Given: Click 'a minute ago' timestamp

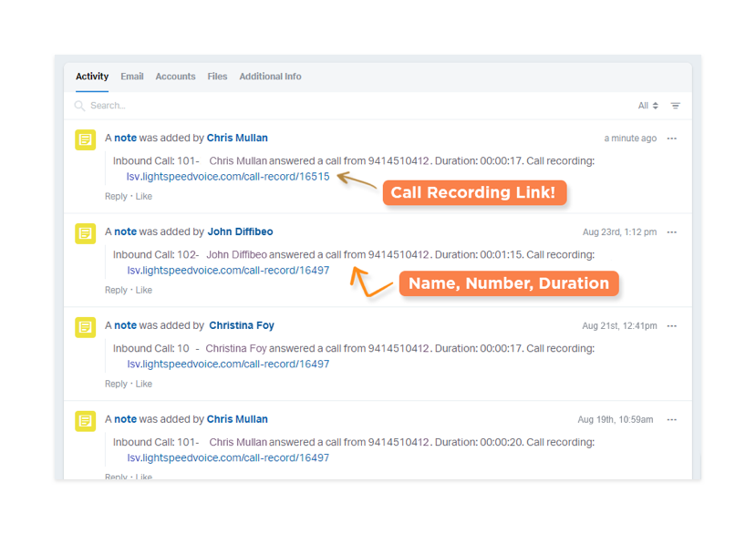Looking at the screenshot, I should (x=630, y=139).
